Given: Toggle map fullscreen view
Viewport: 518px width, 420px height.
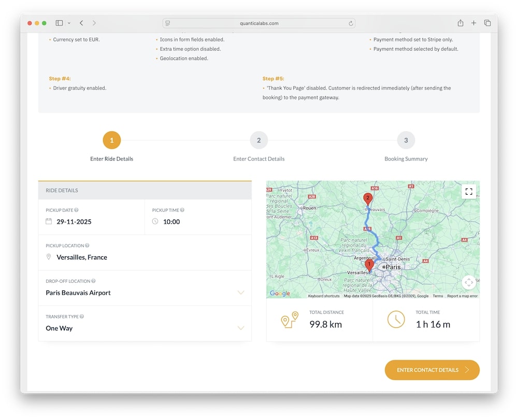Looking at the screenshot, I should click(x=469, y=192).
